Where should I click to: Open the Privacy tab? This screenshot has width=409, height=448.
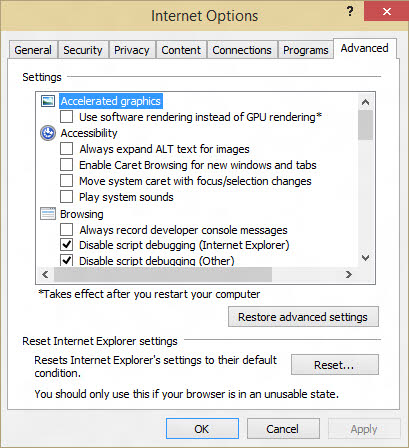(x=132, y=50)
